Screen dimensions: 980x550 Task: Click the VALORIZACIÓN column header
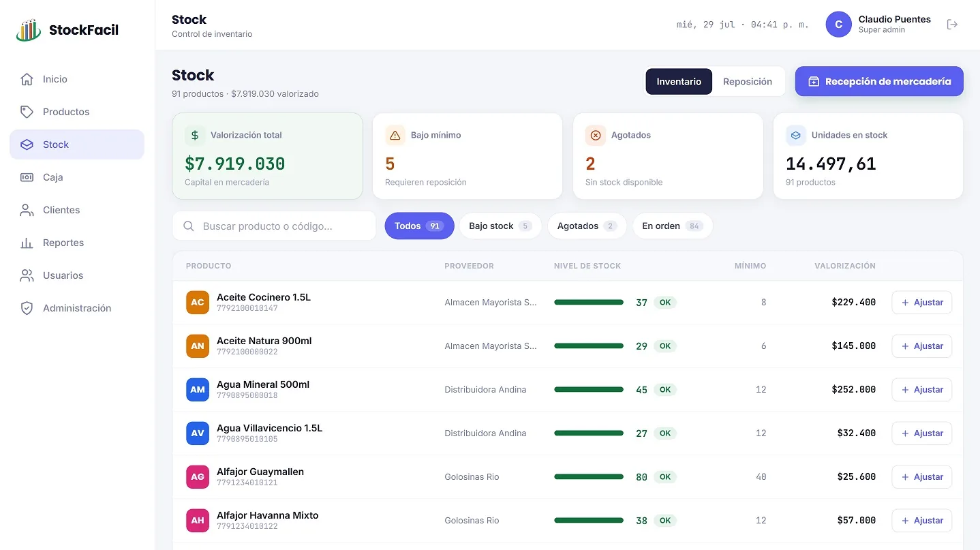[x=845, y=266]
